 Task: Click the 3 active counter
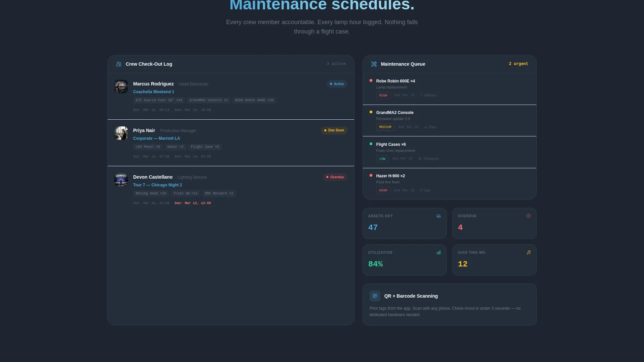(336, 64)
